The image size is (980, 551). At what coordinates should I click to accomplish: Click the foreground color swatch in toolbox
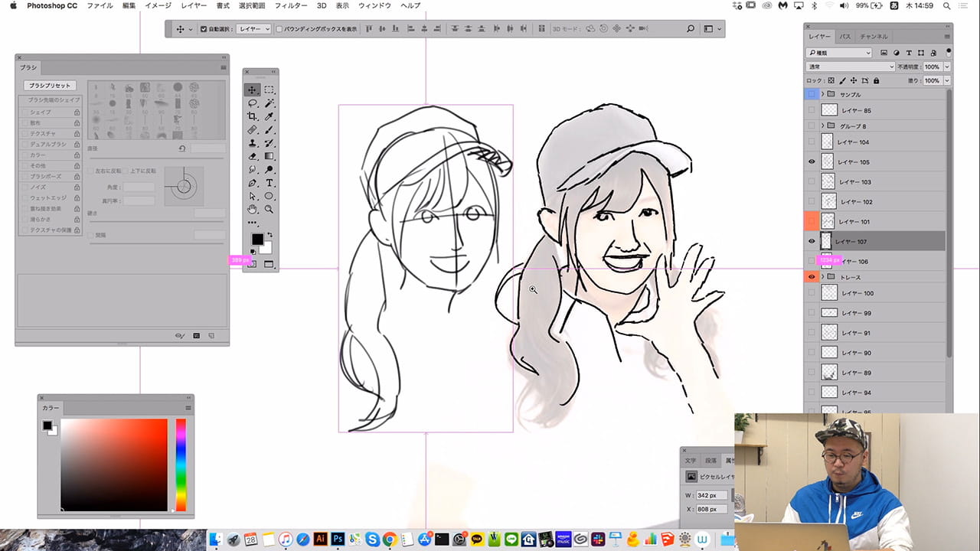coord(257,239)
